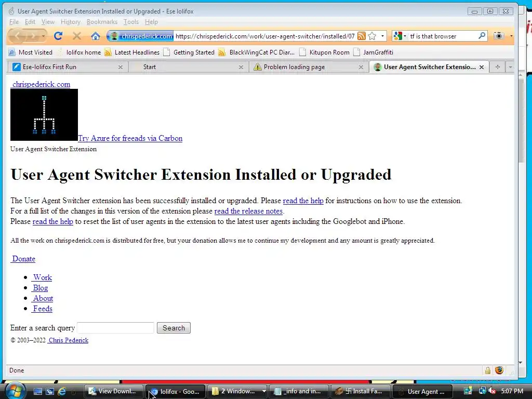
Task: Go back using the Back arrow button
Action: (17, 36)
